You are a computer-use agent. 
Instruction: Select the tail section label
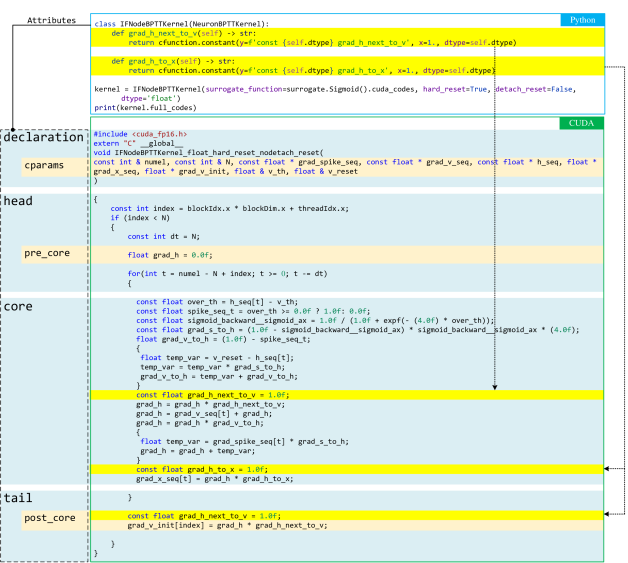coord(18,498)
